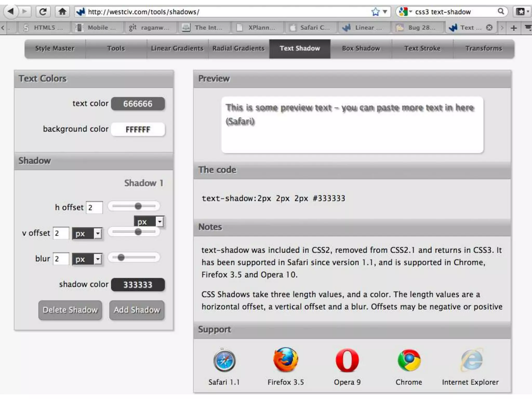Click the bookmark star in address bar

375,12
